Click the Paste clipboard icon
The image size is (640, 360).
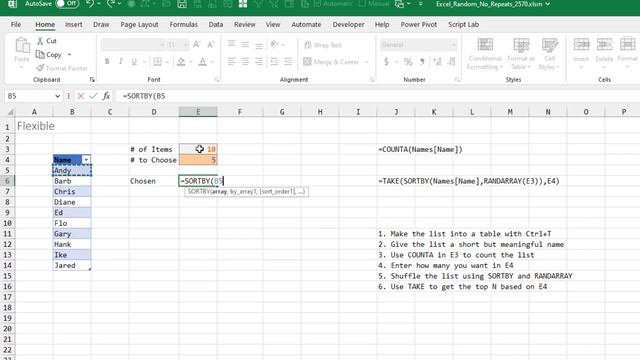pos(22,45)
